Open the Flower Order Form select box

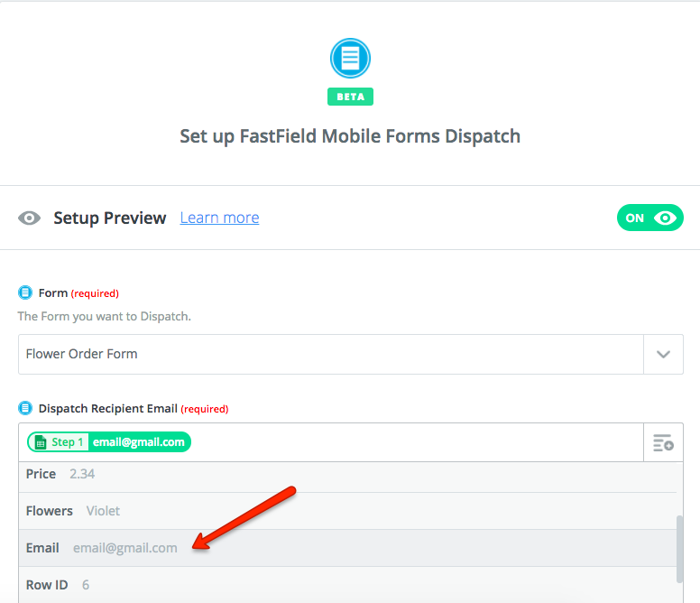tap(330, 354)
